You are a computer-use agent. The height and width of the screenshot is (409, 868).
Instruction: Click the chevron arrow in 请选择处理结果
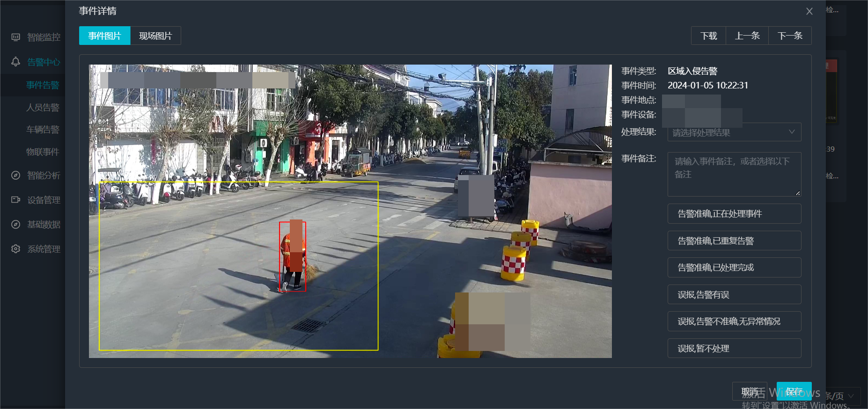pyautogui.click(x=792, y=132)
